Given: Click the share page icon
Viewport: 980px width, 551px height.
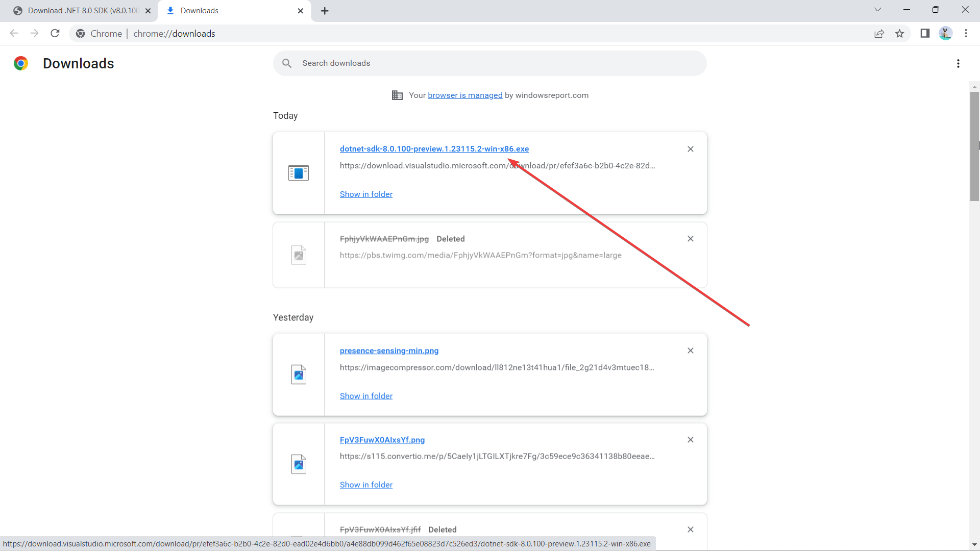Looking at the screenshot, I should (879, 34).
